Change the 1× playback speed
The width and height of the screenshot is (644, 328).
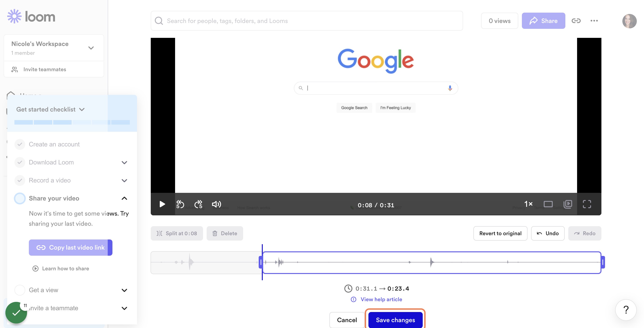[528, 204]
